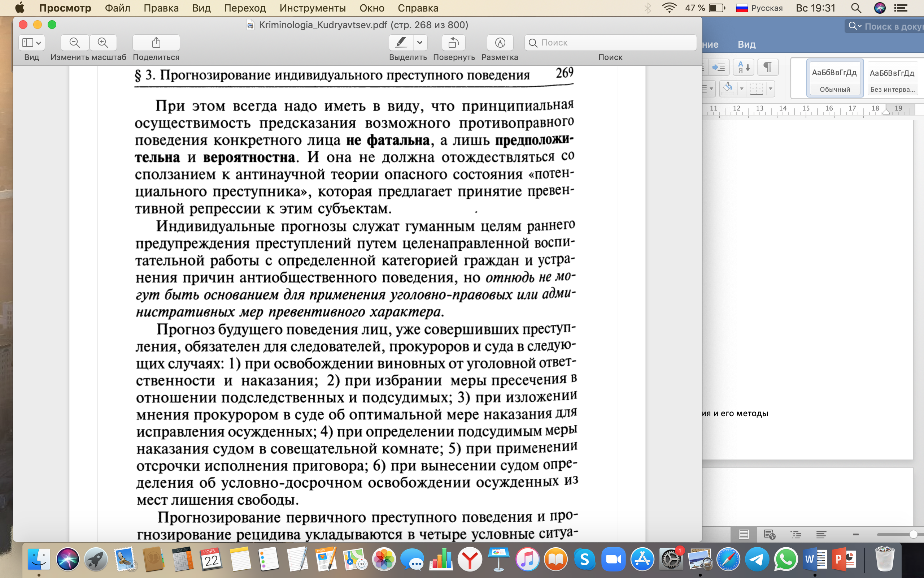Open Spotlight search in menu bar
The height and width of the screenshot is (578, 924).
pos(856,8)
